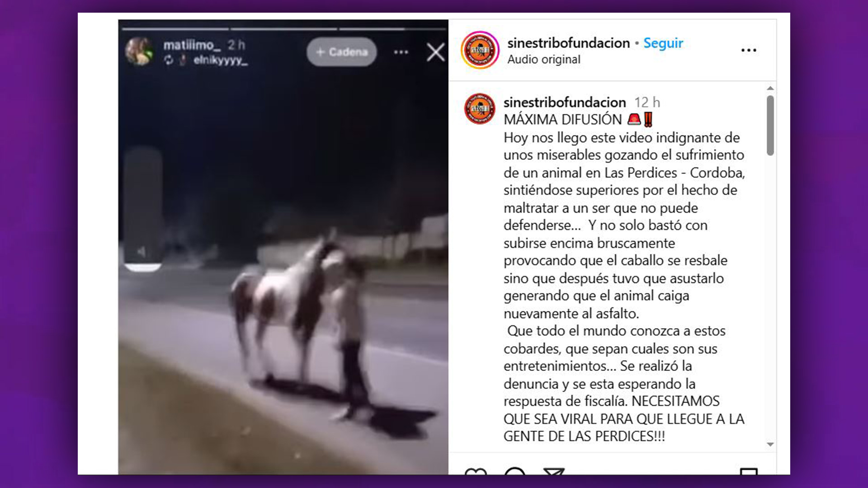The image size is (868, 488).
Task: Open sinestribofundacion profile from header username
Action: pos(568,43)
